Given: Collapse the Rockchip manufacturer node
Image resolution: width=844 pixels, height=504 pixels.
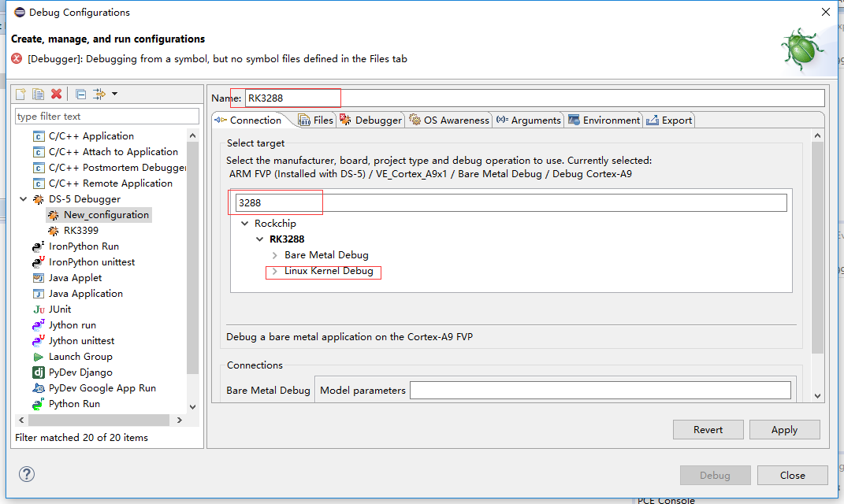Looking at the screenshot, I should click(244, 223).
